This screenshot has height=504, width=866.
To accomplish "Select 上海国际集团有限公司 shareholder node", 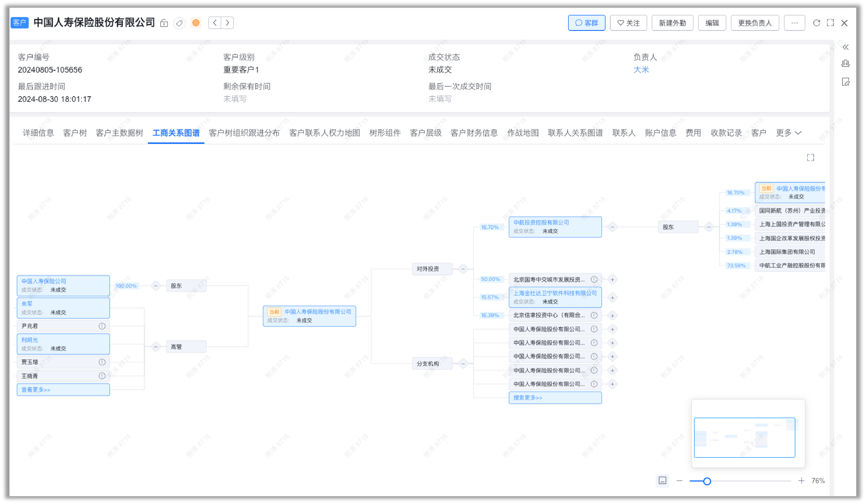I will point(790,252).
